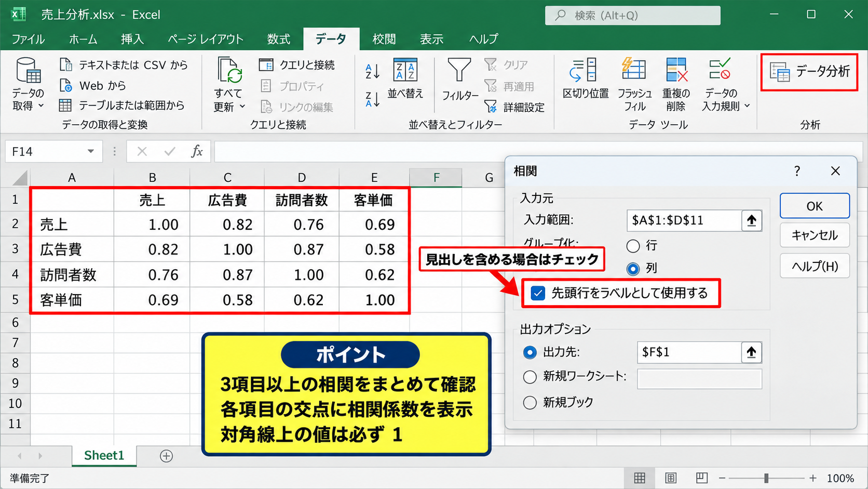Collapse 入力範囲 range selector arrow

pyautogui.click(x=752, y=220)
